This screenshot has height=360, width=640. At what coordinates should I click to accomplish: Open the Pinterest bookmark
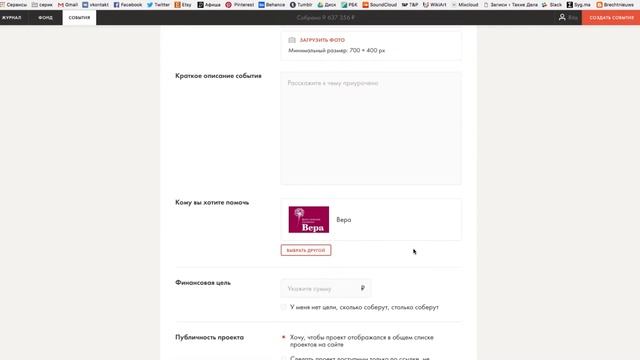click(240, 5)
